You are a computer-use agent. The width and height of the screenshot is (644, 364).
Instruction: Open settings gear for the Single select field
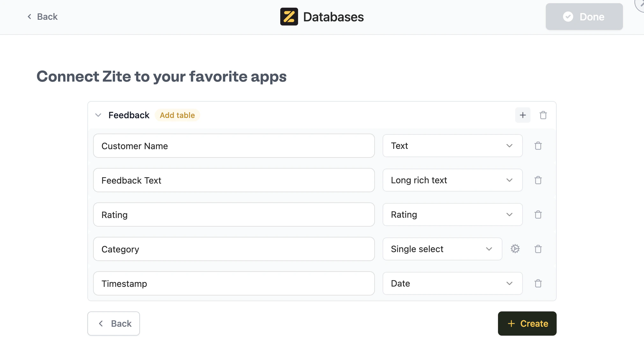tap(515, 249)
